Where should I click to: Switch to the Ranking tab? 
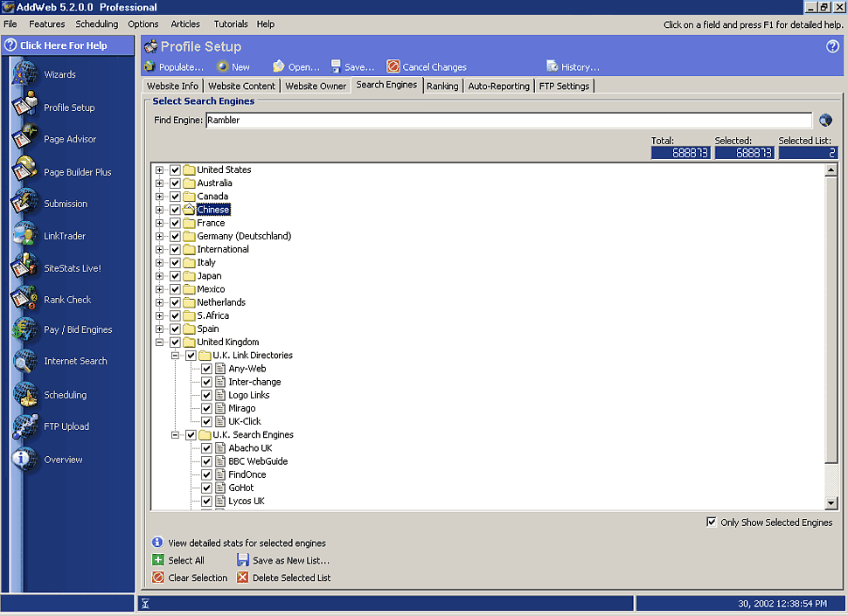[442, 86]
